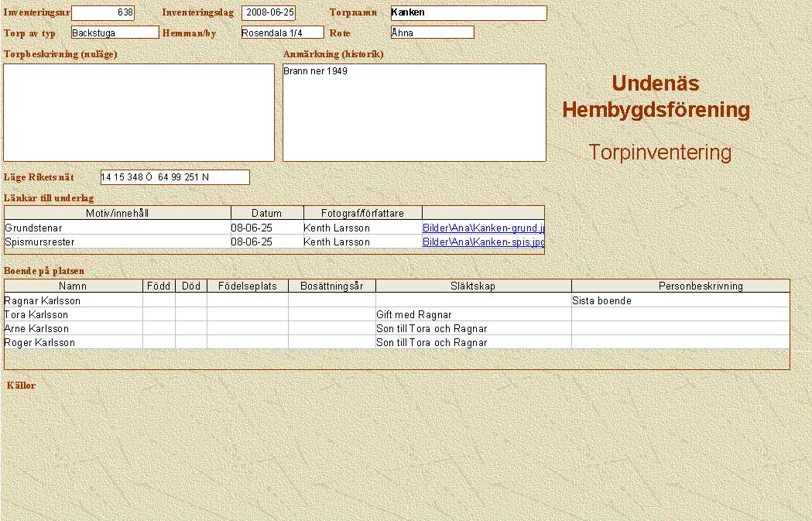The image size is (812, 521).
Task: Click the Torp av typ field Backstuga
Action: 115,33
